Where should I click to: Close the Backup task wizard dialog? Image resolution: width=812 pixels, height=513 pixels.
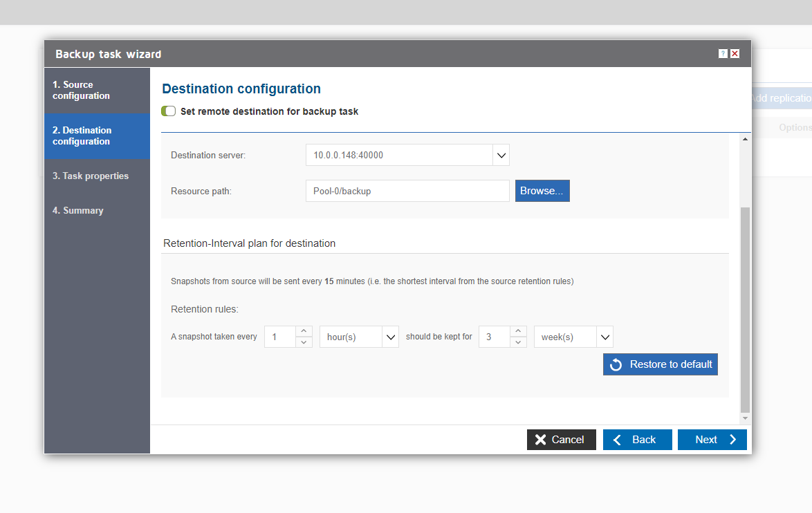pos(735,54)
